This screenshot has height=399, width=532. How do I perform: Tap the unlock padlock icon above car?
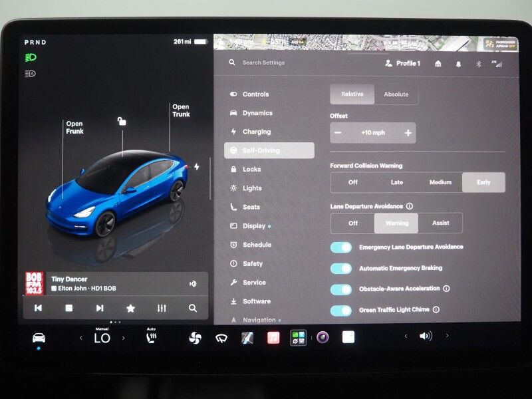point(122,121)
